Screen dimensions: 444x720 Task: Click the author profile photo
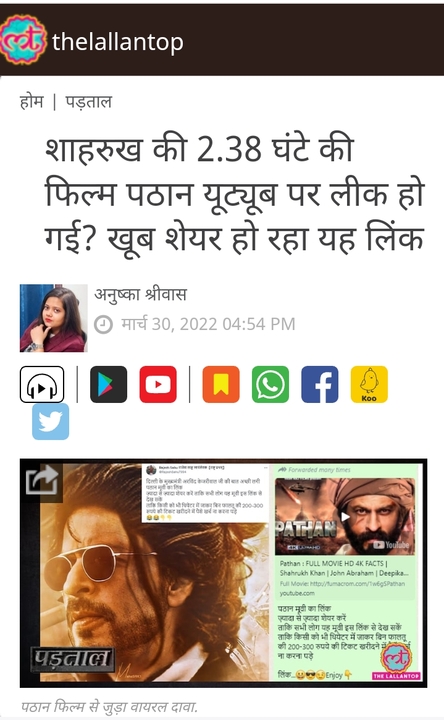pos(53,318)
